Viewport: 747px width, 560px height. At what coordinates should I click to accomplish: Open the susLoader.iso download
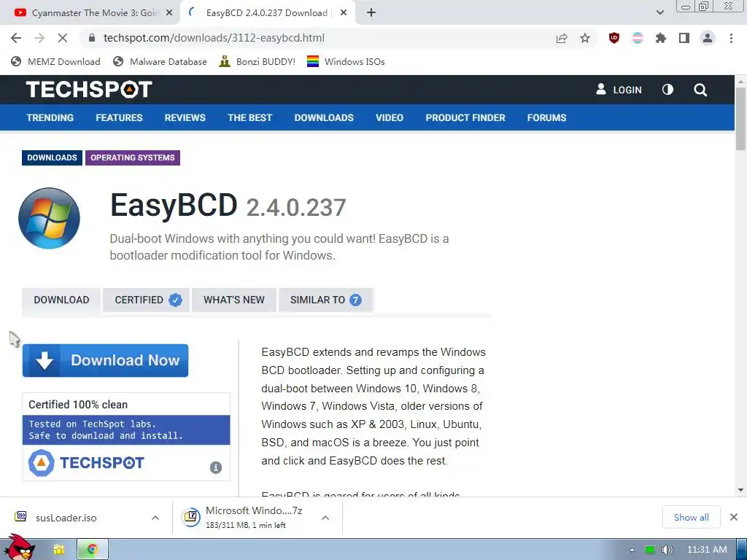click(66, 518)
